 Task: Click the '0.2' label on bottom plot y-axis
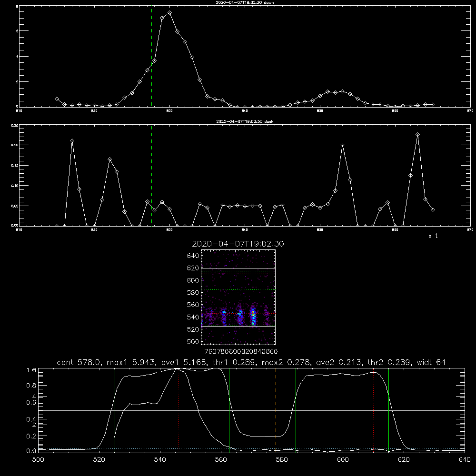pos(31,436)
